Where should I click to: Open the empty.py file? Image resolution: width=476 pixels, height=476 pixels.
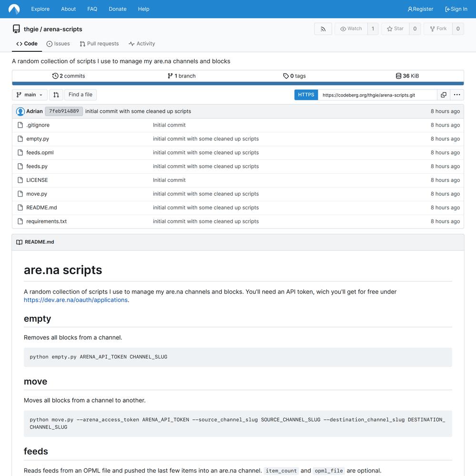click(38, 139)
